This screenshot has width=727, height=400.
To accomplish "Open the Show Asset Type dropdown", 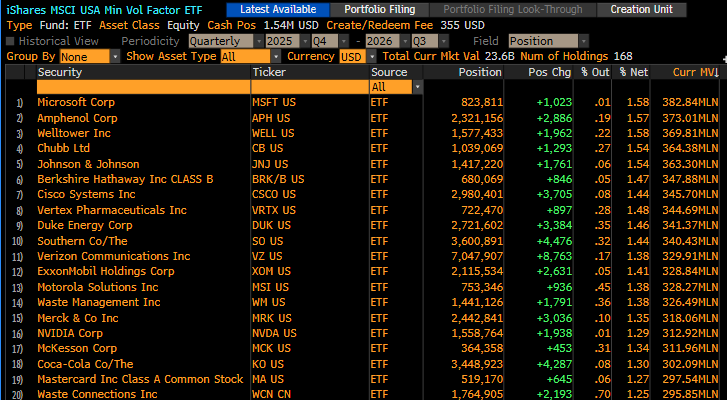I will [250, 57].
